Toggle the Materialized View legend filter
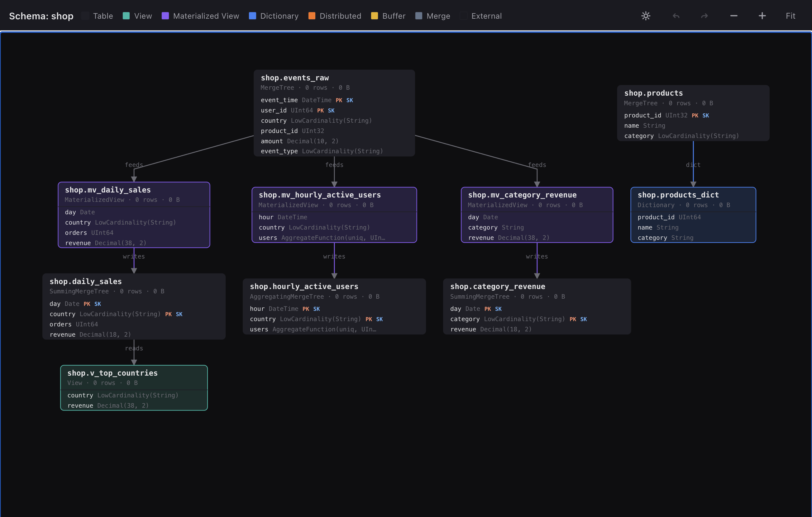Viewport: 812px width, 517px height. pyautogui.click(x=200, y=16)
